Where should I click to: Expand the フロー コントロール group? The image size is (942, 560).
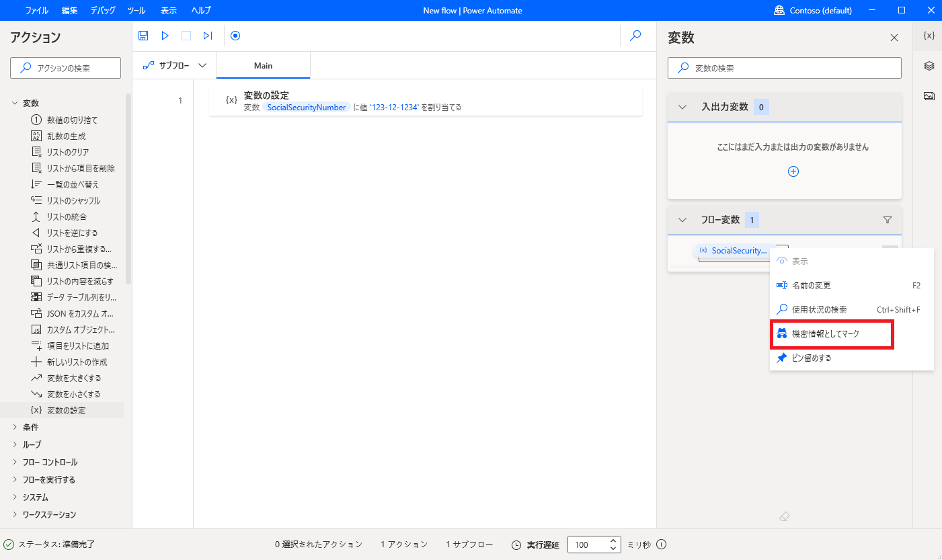[15, 462]
